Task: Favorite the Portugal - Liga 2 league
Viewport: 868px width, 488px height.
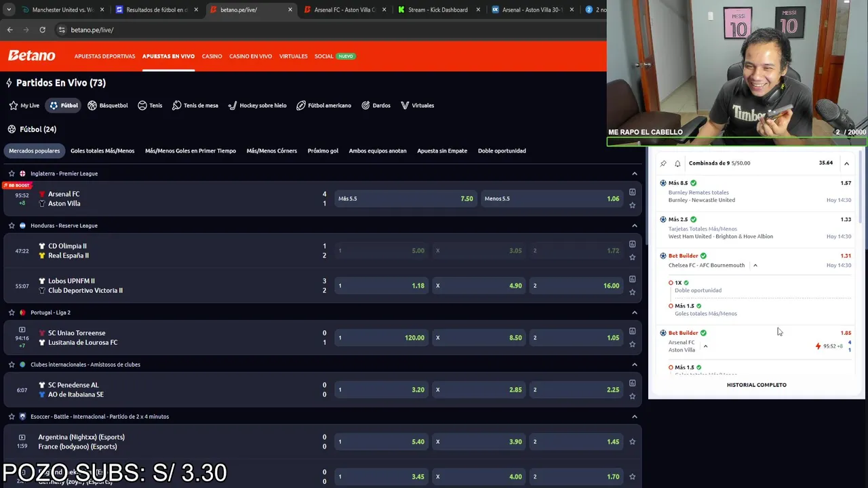Action: 12,312
